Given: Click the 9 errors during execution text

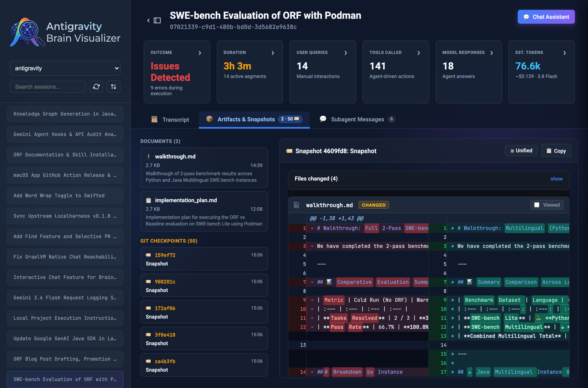Looking at the screenshot, I should (166, 90).
